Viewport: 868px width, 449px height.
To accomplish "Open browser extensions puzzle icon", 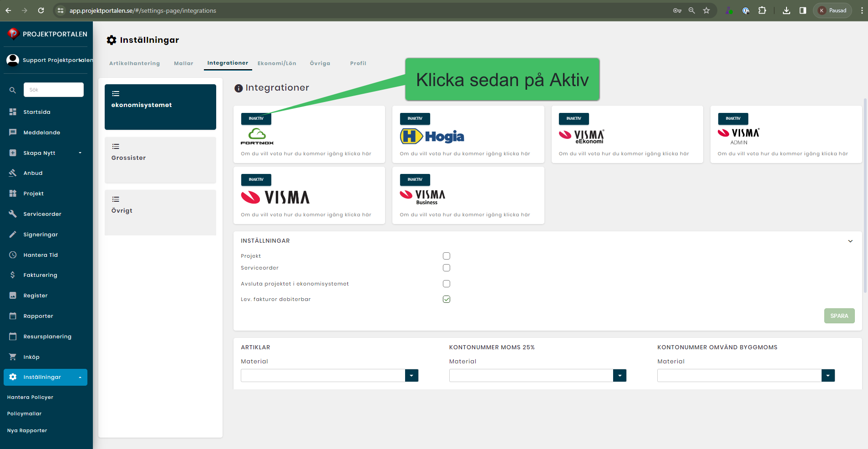I will click(x=762, y=10).
